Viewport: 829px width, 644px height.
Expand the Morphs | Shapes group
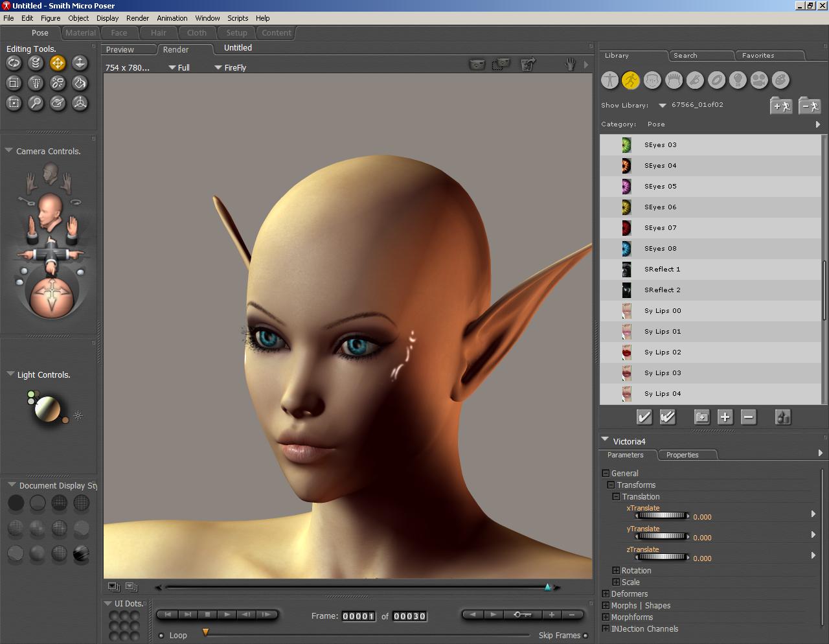click(606, 606)
